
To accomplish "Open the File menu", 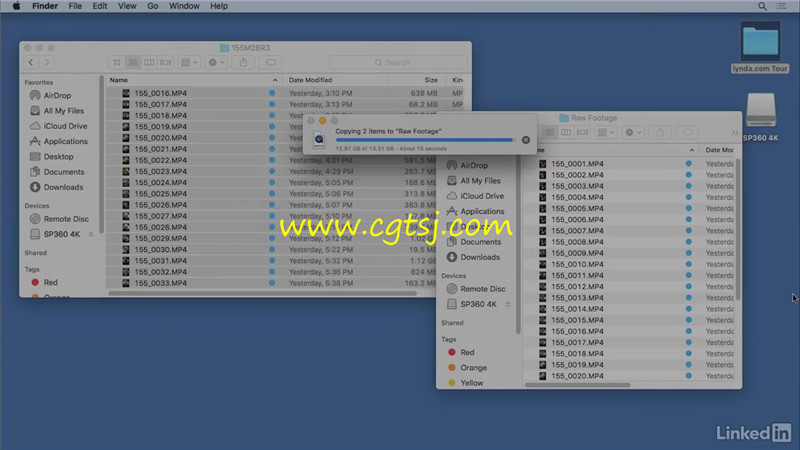I will pos(75,6).
